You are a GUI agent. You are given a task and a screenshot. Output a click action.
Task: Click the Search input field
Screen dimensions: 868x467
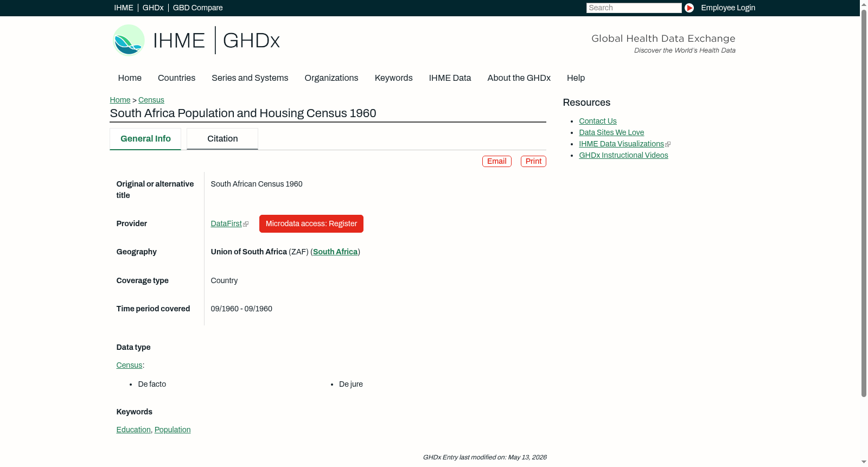634,8
